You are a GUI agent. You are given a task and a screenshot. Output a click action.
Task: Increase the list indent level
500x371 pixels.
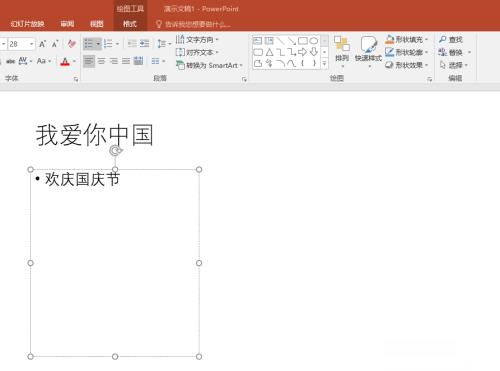pos(144,44)
